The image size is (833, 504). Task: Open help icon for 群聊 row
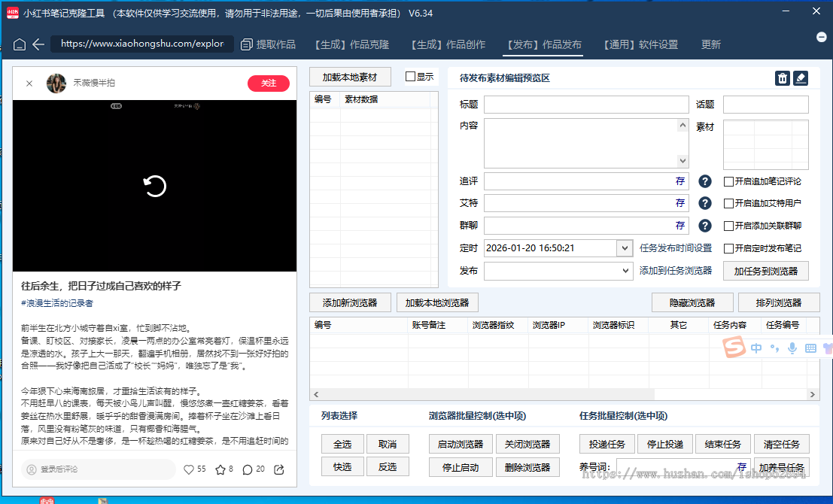705,226
